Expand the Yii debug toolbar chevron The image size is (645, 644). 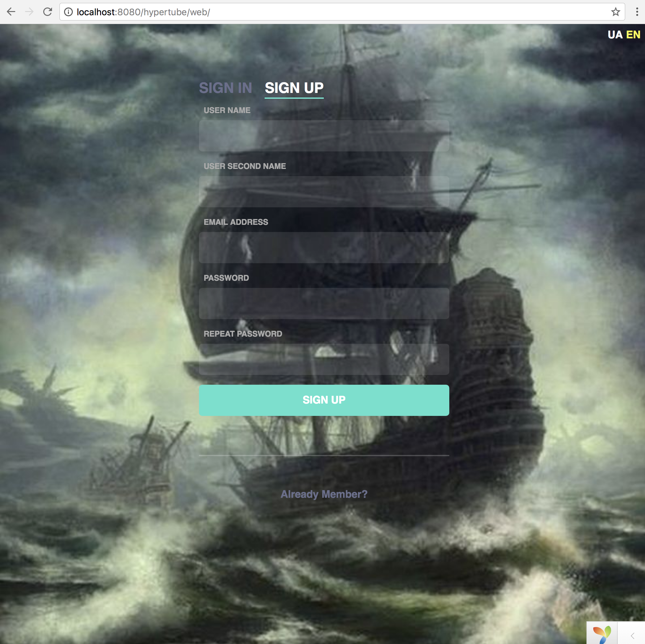tap(632, 636)
